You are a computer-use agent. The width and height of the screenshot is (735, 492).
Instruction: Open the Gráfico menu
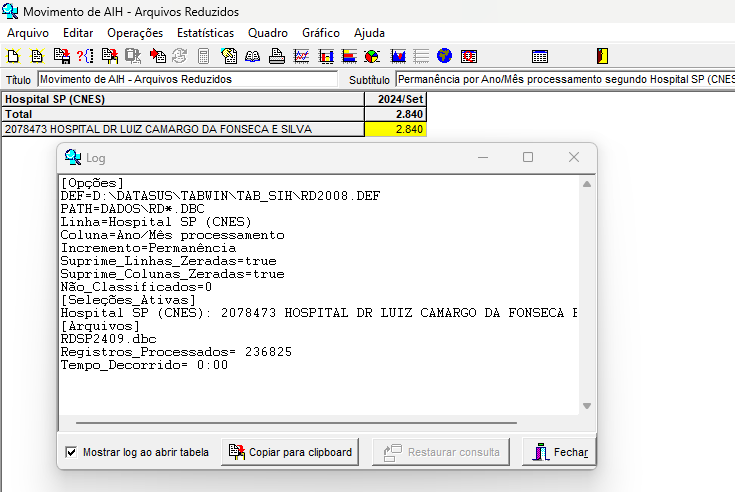click(x=321, y=33)
